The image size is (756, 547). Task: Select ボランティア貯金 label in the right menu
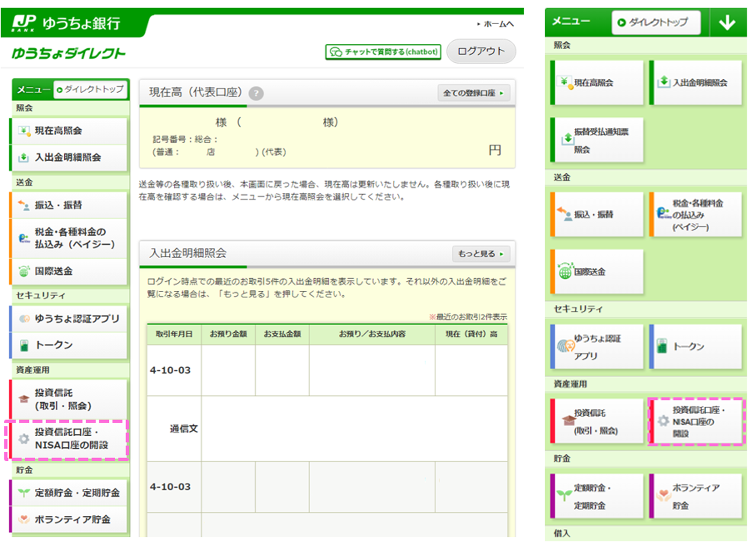pyautogui.click(x=695, y=496)
